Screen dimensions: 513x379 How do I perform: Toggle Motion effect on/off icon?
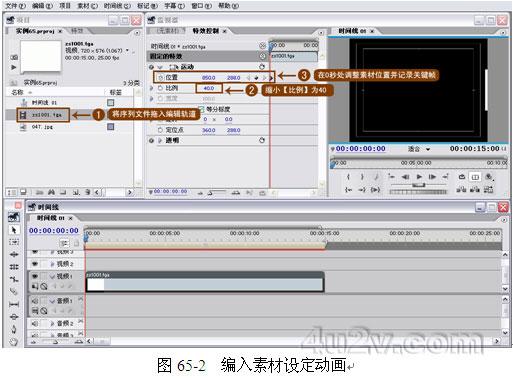[x=151, y=67]
